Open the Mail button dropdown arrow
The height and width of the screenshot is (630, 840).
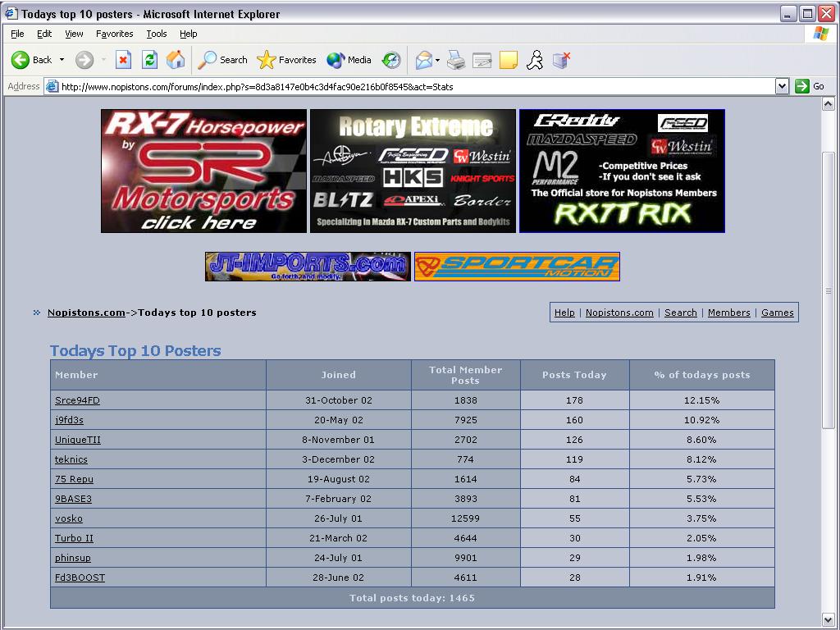pos(437,60)
